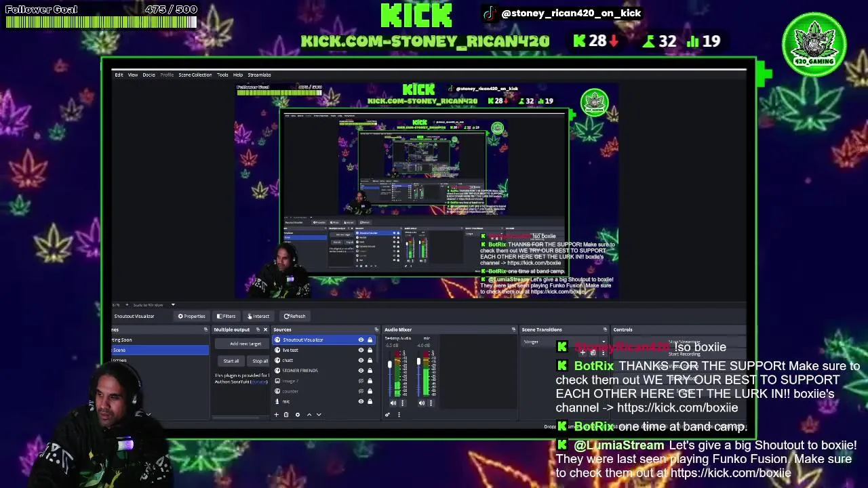Open the View menu
The height and width of the screenshot is (488, 868).
[x=133, y=75]
